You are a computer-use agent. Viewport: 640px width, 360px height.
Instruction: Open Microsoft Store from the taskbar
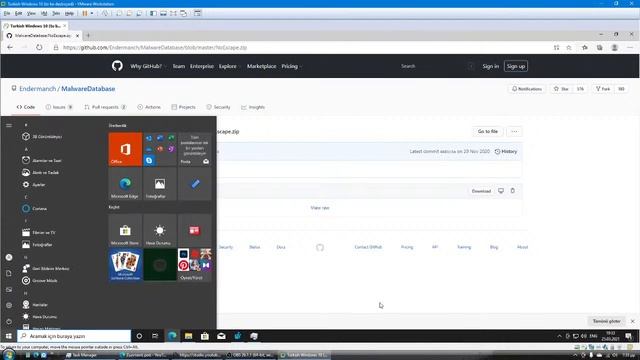click(205, 336)
